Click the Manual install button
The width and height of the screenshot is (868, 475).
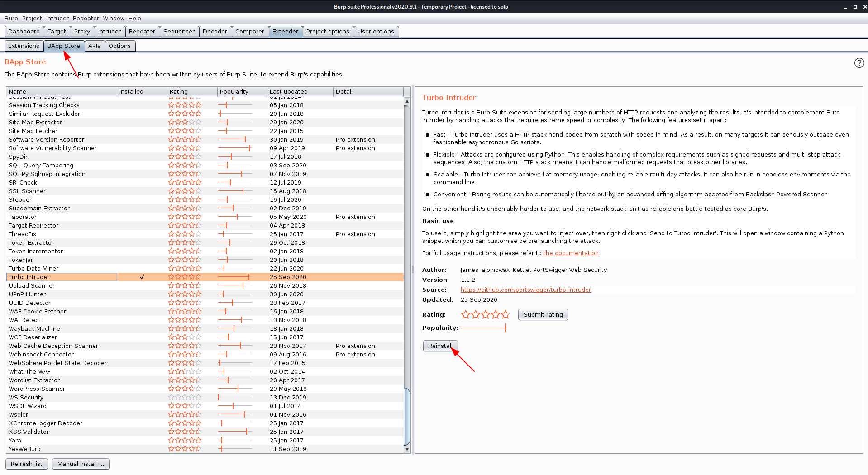pyautogui.click(x=81, y=464)
